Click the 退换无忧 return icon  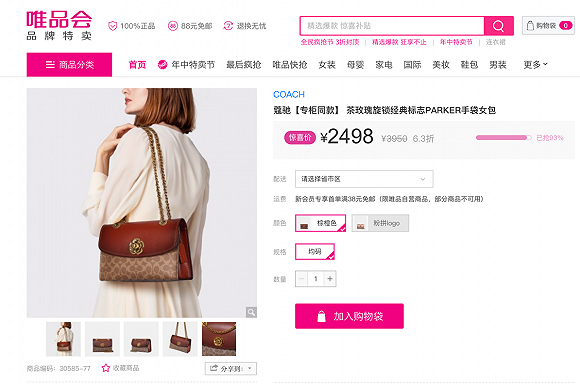tap(228, 26)
